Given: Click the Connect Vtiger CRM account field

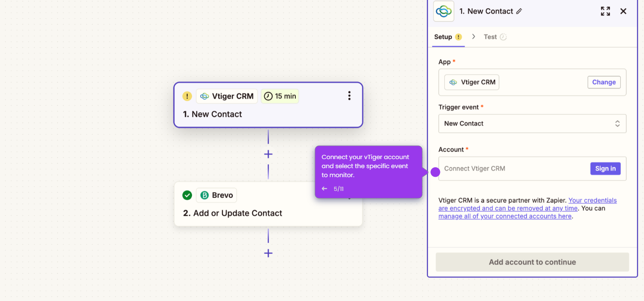Looking at the screenshot, I should tap(532, 169).
